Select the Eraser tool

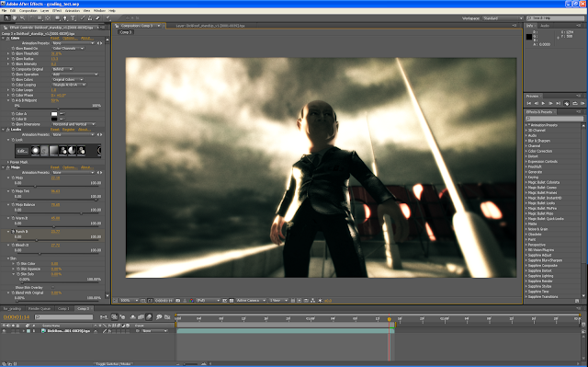pos(97,18)
